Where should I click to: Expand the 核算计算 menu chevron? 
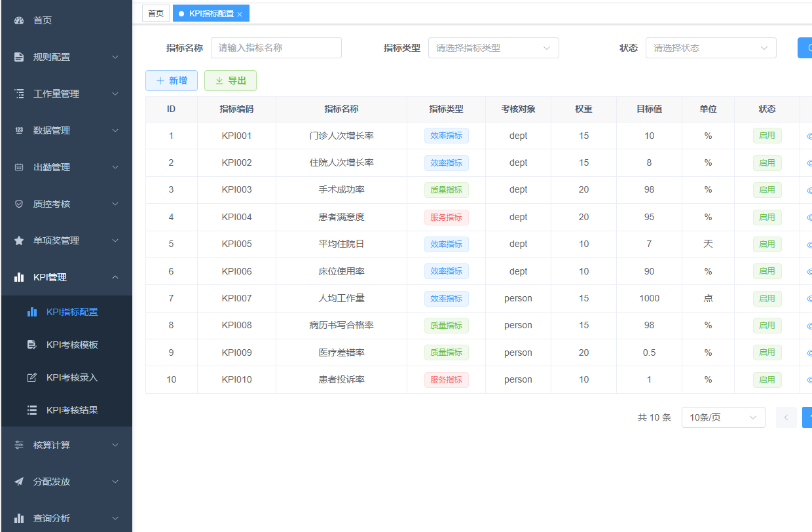(x=115, y=445)
